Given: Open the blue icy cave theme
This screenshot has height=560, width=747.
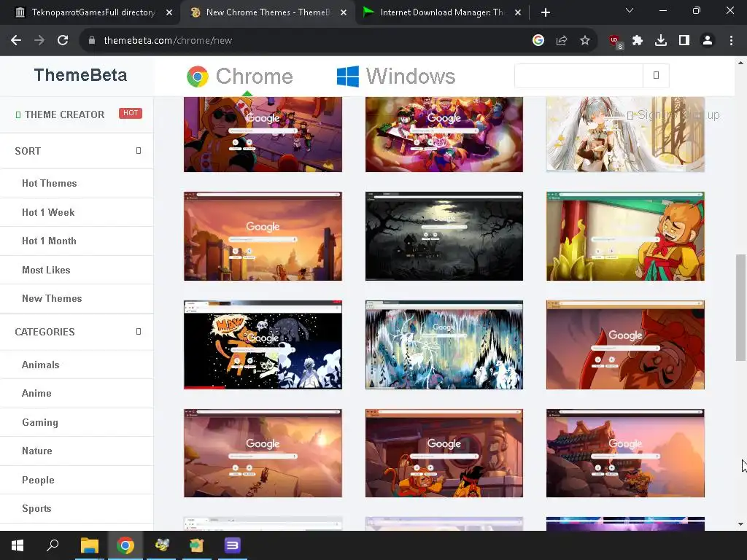Looking at the screenshot, I should pos(444,345).
